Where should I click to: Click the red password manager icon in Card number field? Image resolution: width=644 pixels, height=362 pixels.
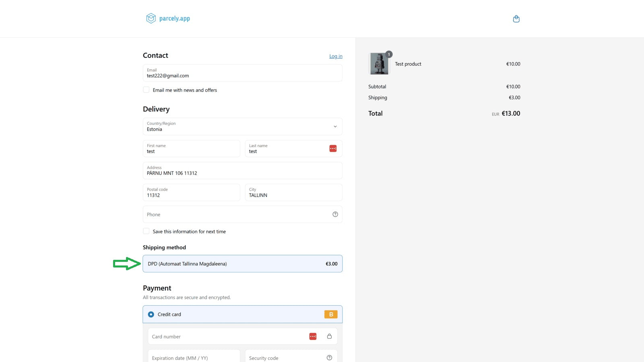pyautogui.click(x=313, y=336)
